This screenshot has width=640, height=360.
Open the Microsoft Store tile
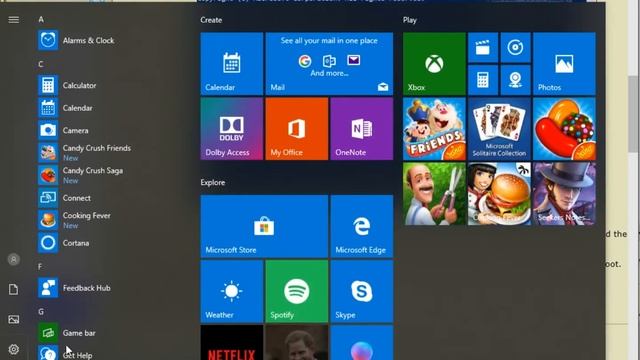click(x=264, y=227)
